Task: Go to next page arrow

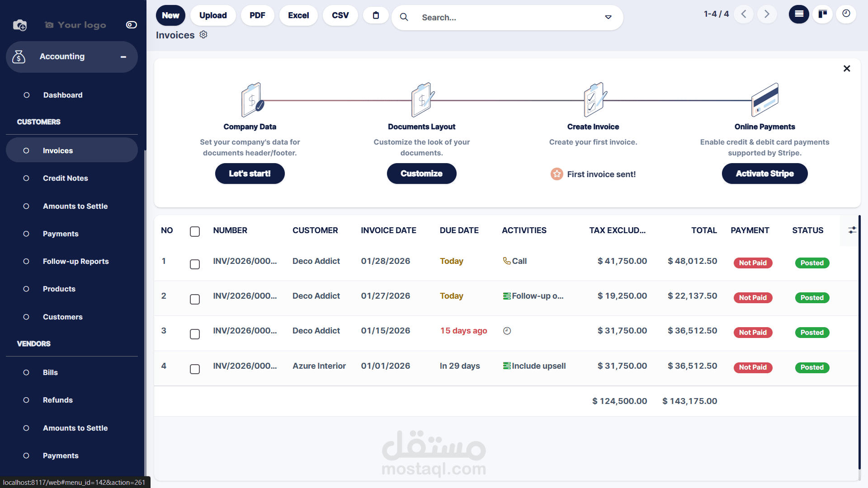Action: click(x=767, y=14)
